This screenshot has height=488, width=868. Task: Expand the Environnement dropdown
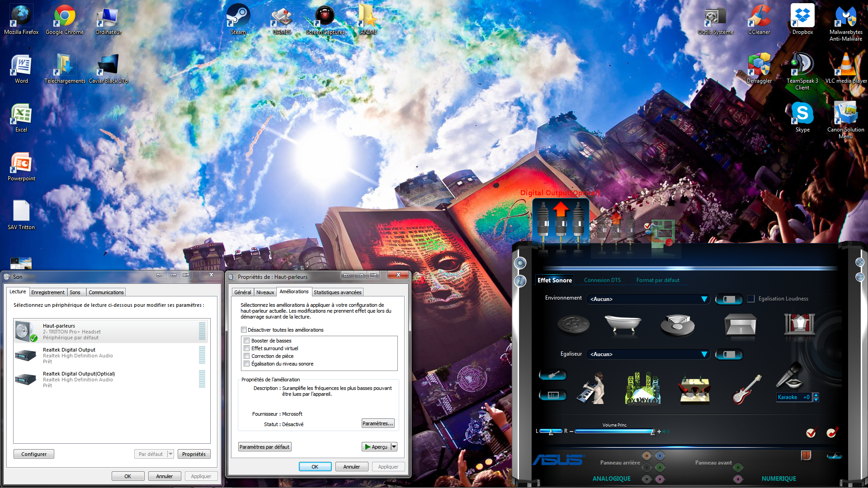(704, 299)
